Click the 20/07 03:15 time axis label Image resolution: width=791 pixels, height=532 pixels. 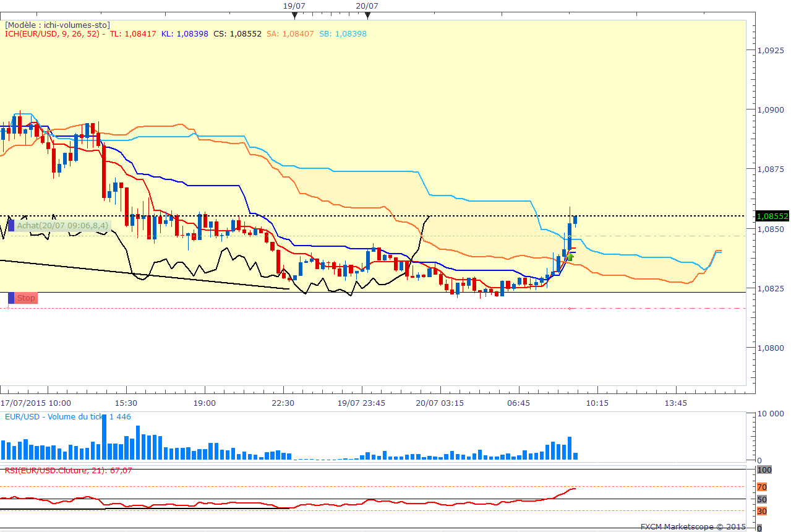[439, 403]
